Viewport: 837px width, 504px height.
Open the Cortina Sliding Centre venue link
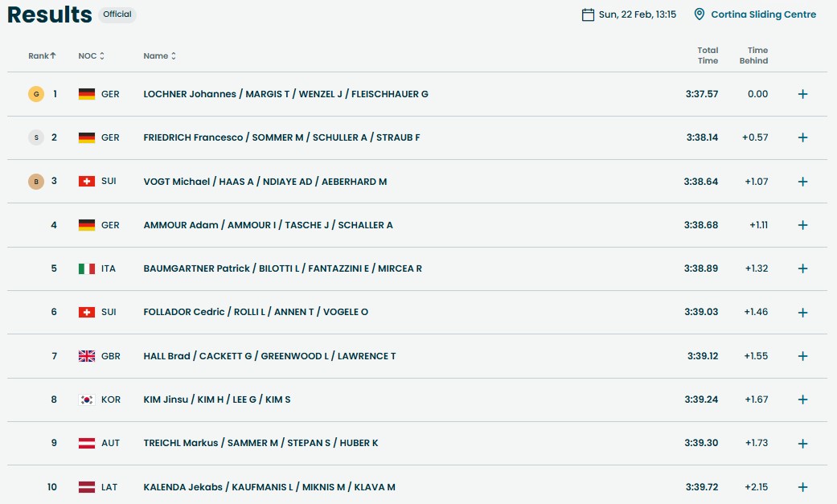tap(763, 14)
